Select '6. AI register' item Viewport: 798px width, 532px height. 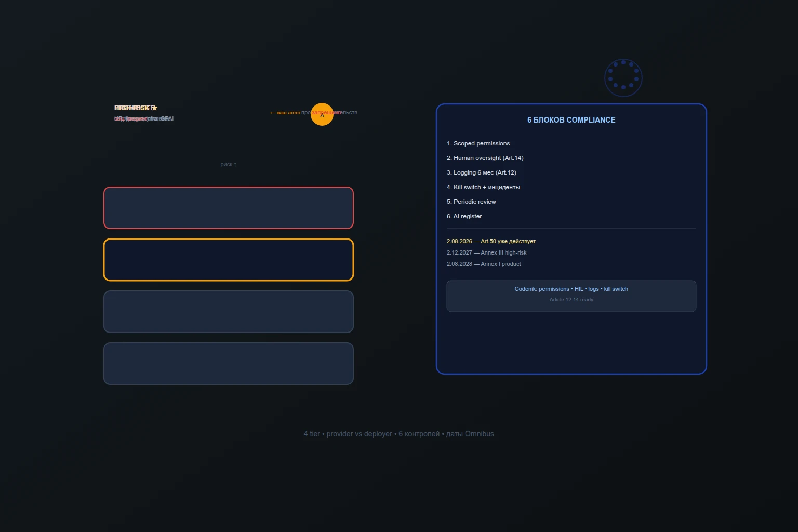point(464,216)
